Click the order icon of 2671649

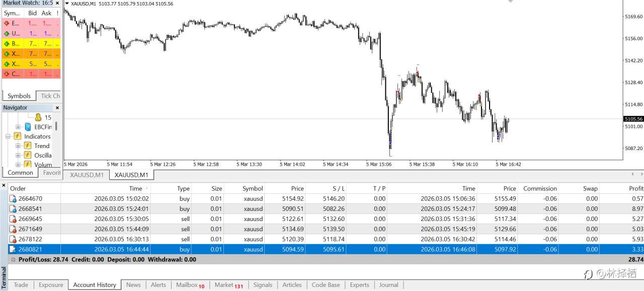(x=13, y=229)
